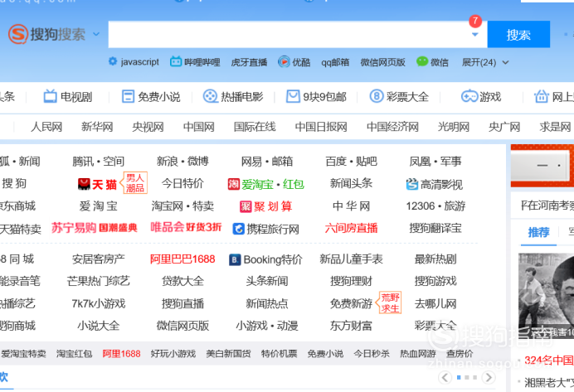Open the 虎牙直播 shortcut
This screenshot has width=574, height=392.
coord(249,62)
